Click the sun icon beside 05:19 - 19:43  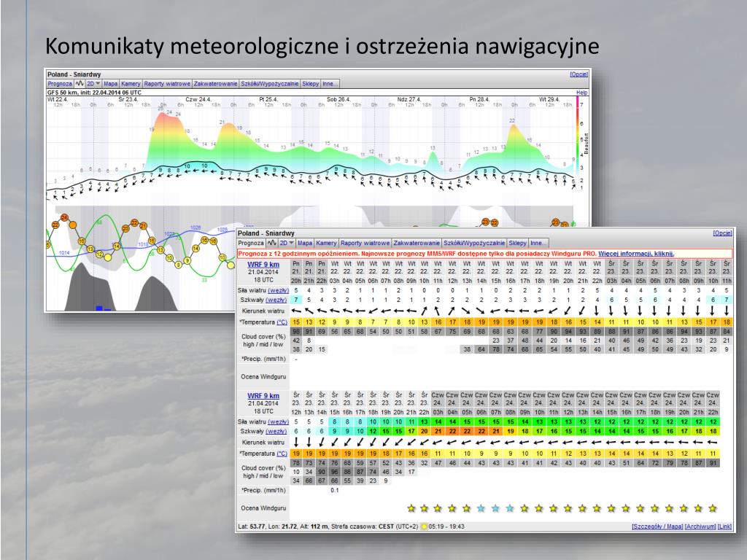click(424, 526)
